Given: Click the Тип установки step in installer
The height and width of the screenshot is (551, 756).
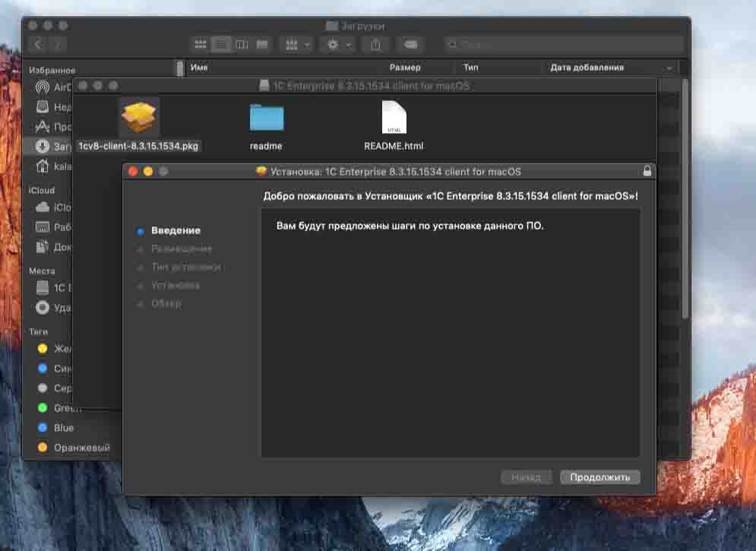Looking at the screenshot, I should point(185,267).
